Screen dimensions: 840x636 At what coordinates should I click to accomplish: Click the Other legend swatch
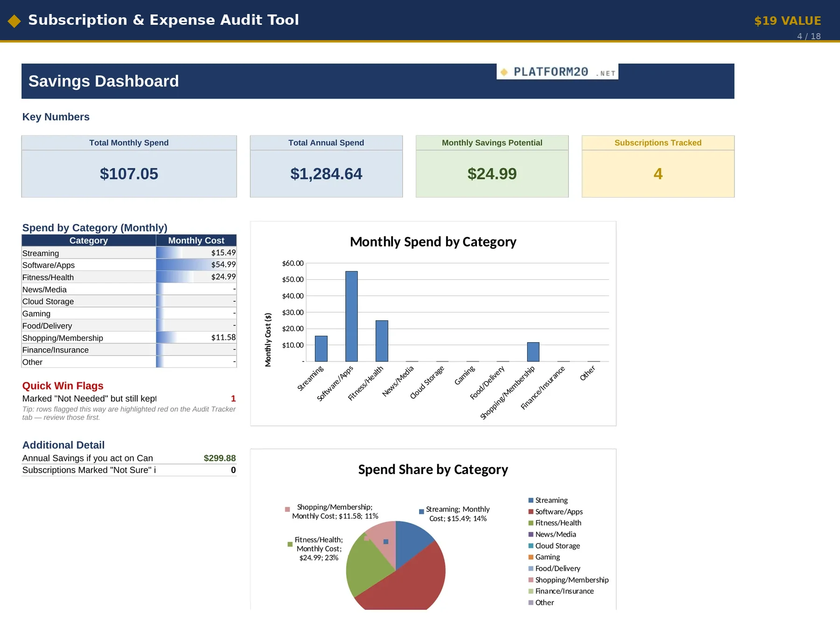[531, 602]
